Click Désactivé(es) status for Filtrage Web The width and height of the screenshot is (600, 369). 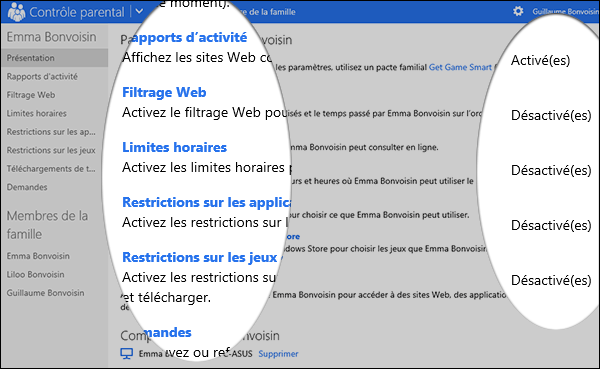point(551,115)
